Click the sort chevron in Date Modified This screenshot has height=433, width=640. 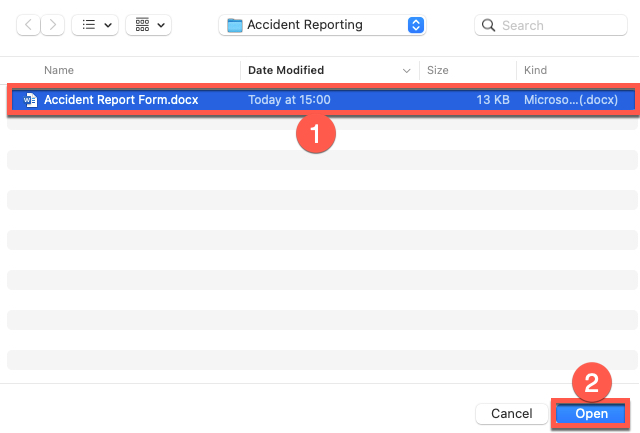click(406, 71)
